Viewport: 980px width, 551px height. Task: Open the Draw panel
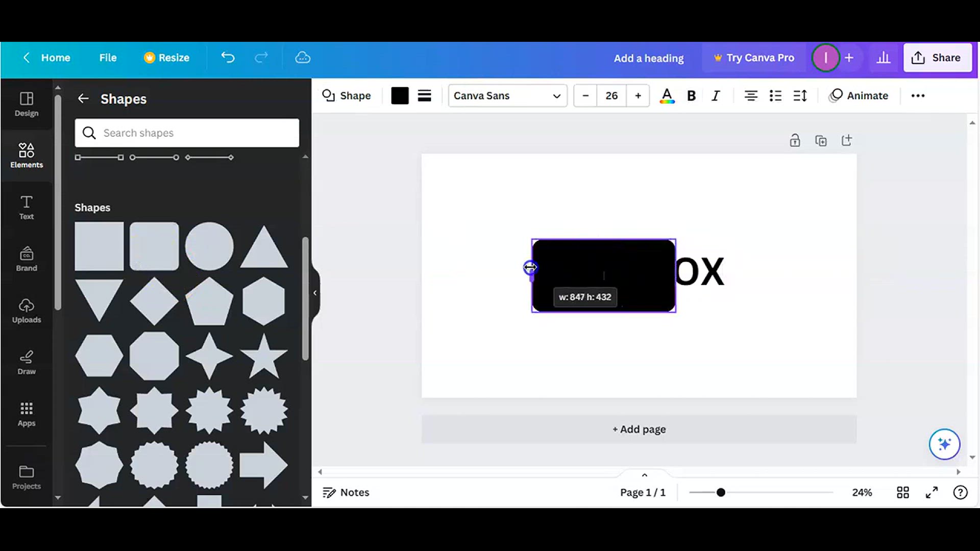coord(27,362)
